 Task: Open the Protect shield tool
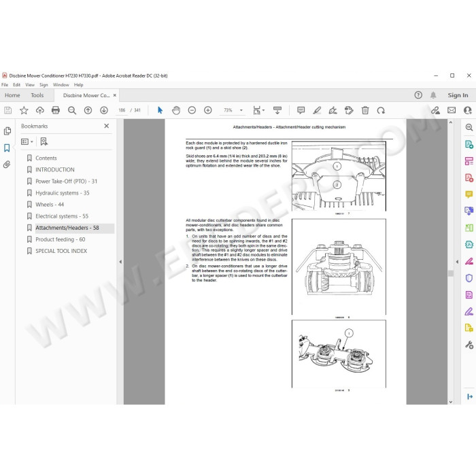(469, 277)
